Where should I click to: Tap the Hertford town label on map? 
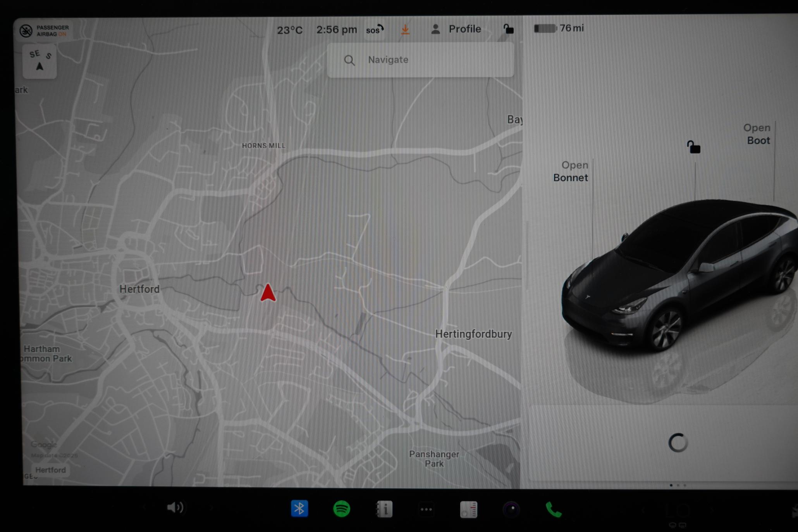point(139,289)
